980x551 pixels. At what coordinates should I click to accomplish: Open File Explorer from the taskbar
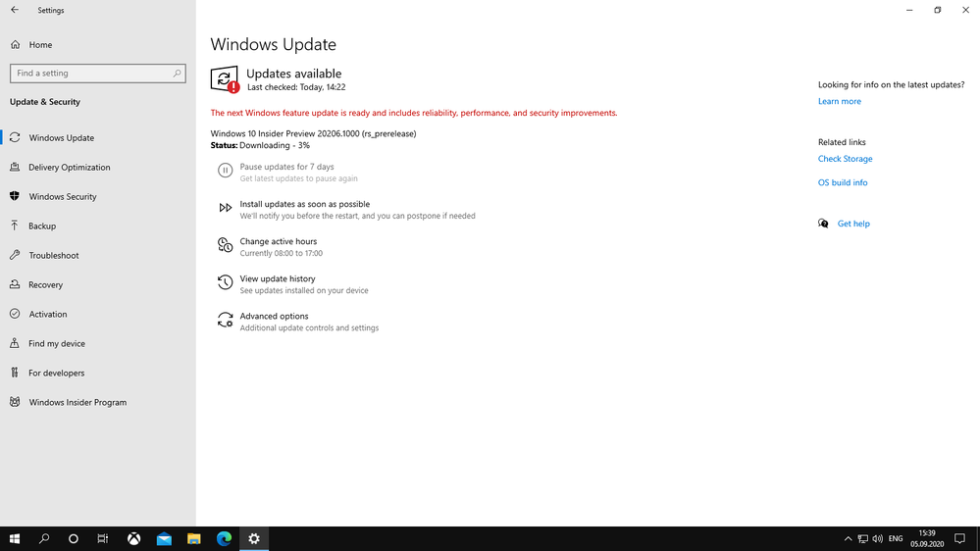194,538
